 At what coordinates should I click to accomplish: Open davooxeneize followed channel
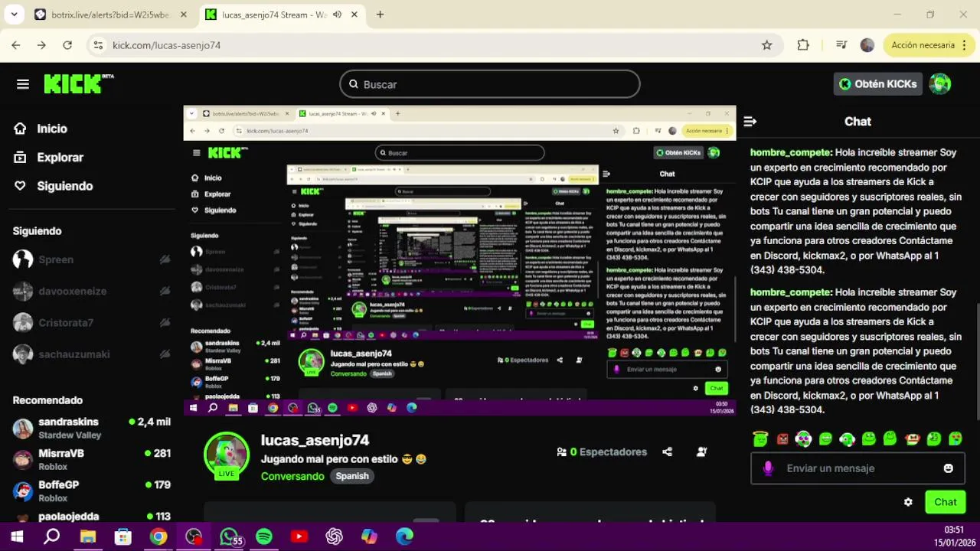(x=72, y=291)
